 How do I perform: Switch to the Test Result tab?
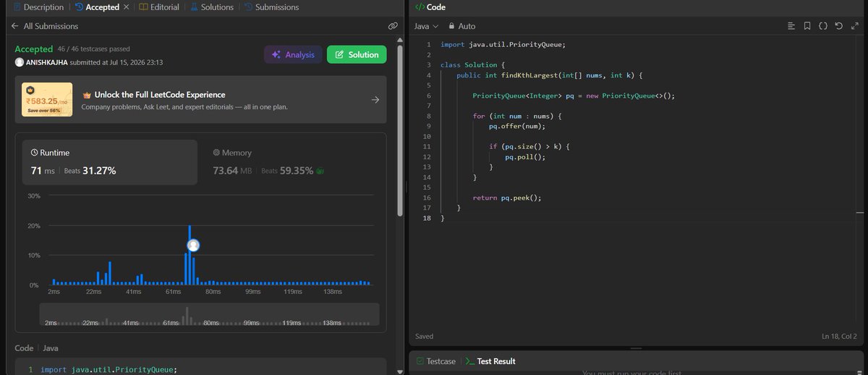[x=490, y=361]
